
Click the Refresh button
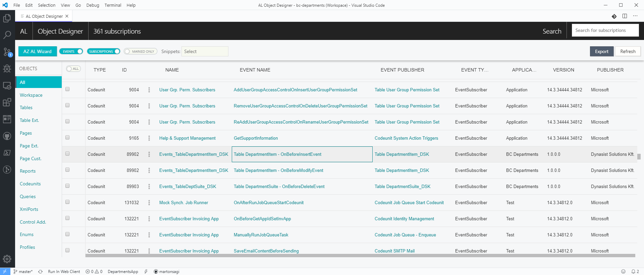pos(628,51)
